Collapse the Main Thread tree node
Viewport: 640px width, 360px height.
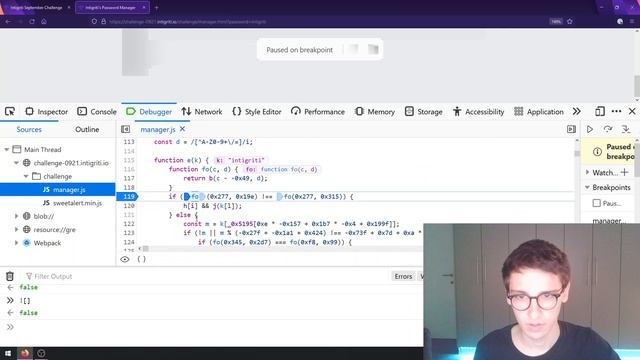click(x=7, y=149)
